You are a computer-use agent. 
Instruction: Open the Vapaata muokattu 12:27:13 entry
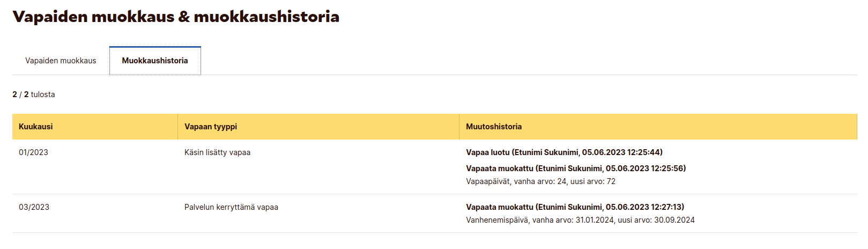pos(575,207)
